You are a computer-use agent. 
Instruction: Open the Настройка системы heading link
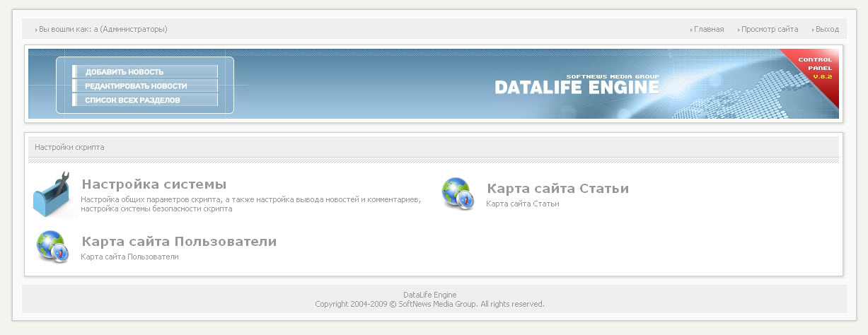pyautogui.click(x=154, y=184)
